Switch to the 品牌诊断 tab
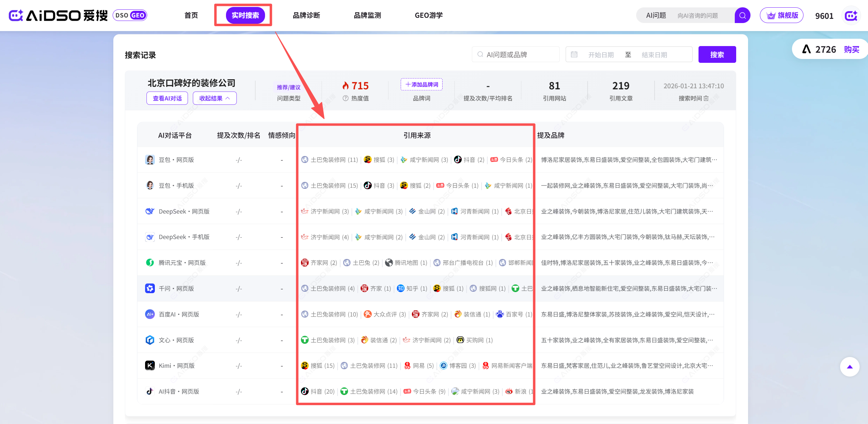Screen dimensions: 868x424 (x=306, y=15)
